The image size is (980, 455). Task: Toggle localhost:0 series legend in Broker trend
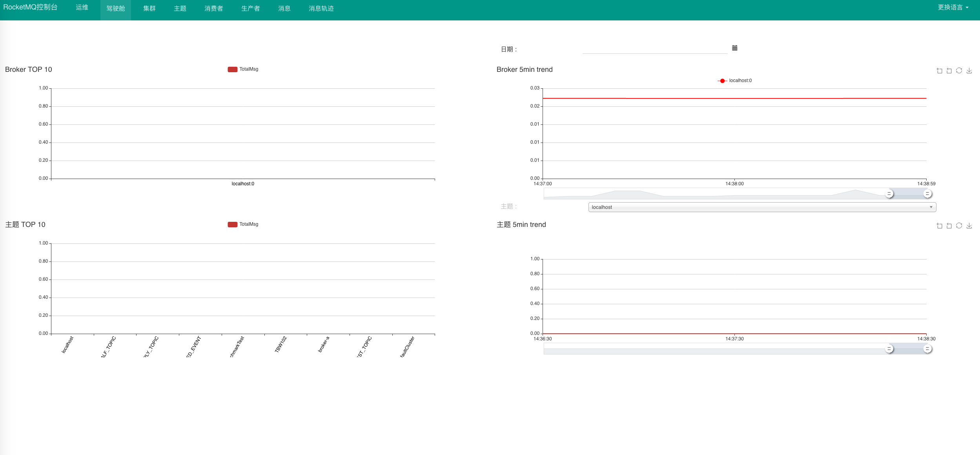735,80
